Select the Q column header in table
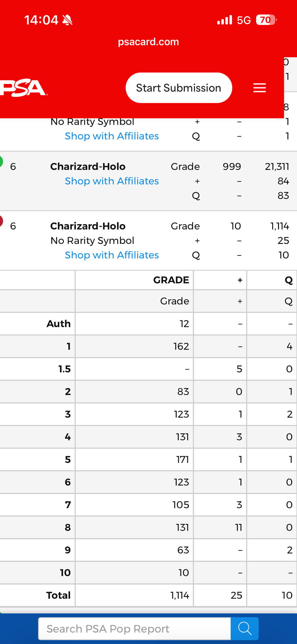 click(289, 280)
